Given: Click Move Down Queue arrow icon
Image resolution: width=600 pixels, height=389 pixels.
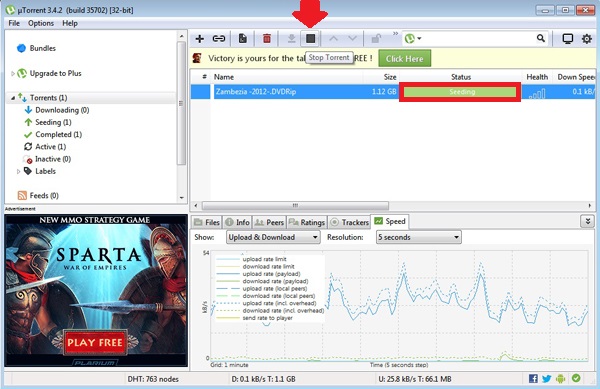Looking at the screenshot, I should (352, 39).
